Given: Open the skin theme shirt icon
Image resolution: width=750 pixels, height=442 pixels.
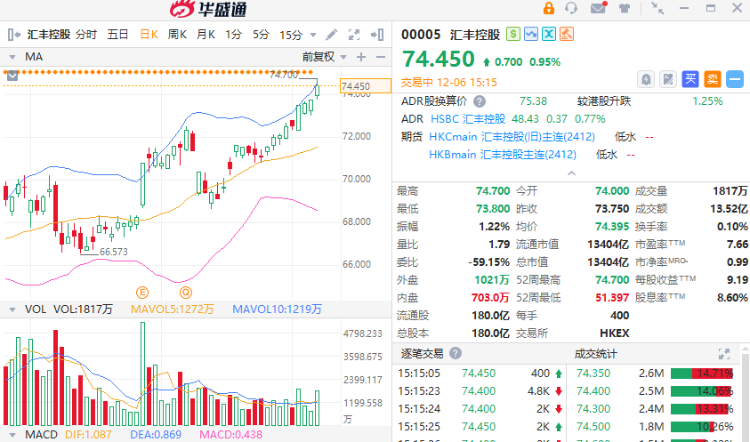Looking at the screenshot, I should (x=624, y=8).
